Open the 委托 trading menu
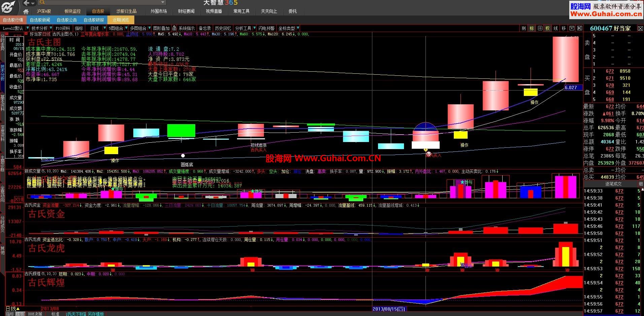This screenshot has height=316, width=644. pos(293,11)
